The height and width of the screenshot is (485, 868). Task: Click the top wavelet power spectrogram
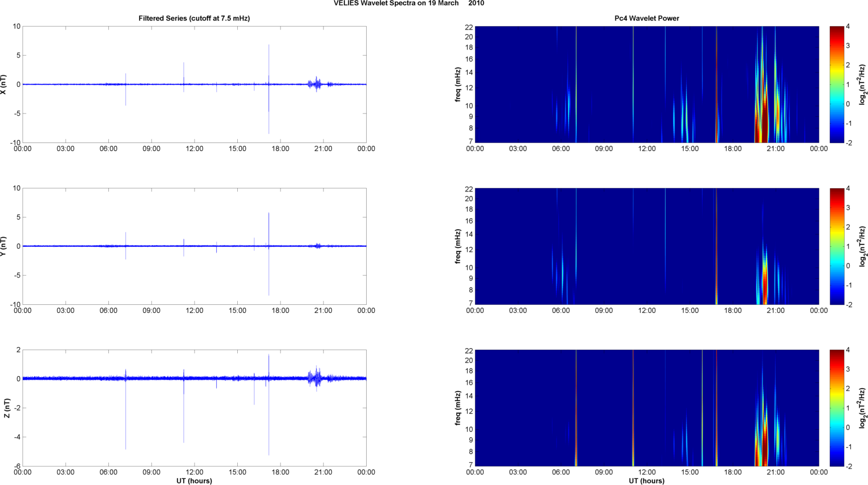pyautogui.click(x=646, y=84)
